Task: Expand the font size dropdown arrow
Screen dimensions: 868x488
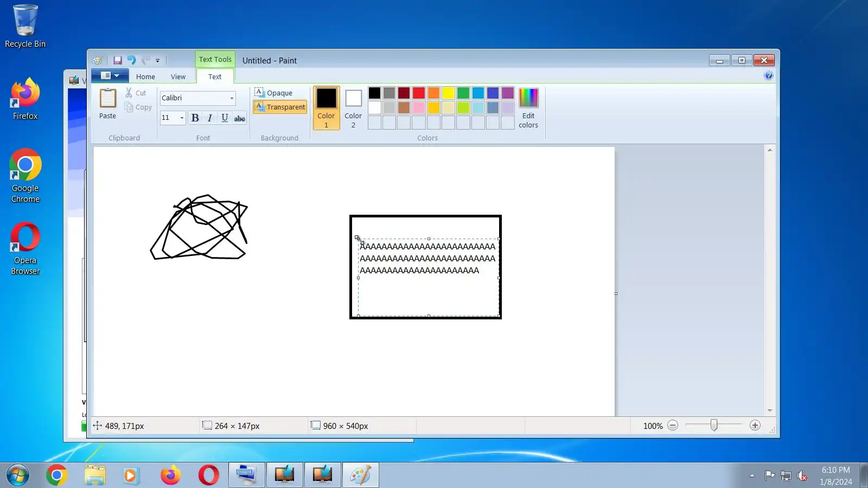Action: [x=182, y=118]
